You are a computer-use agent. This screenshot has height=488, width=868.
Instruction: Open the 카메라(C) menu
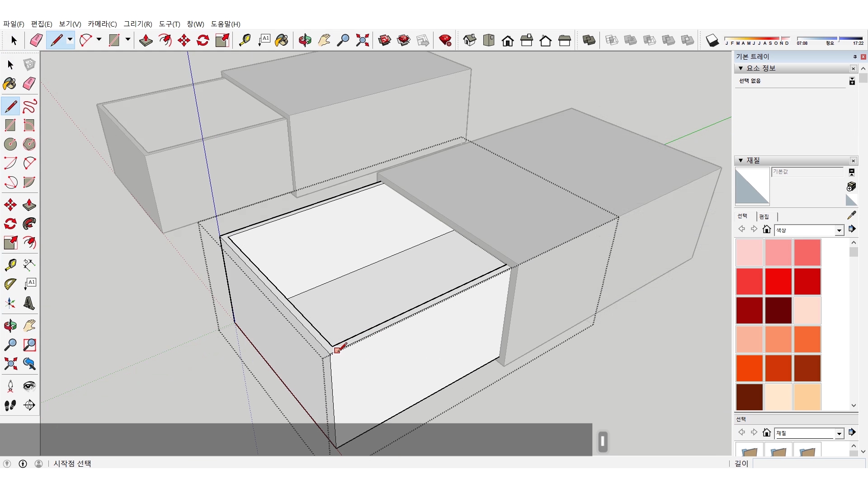point(102,24)
